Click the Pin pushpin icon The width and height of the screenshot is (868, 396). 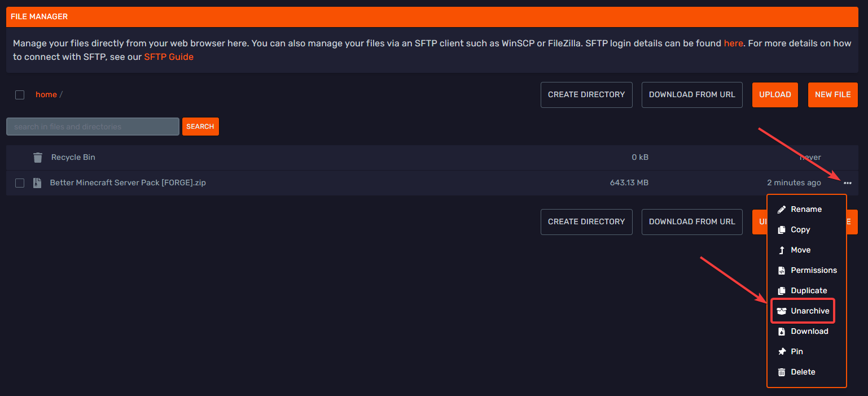click(x=782, y=352)
